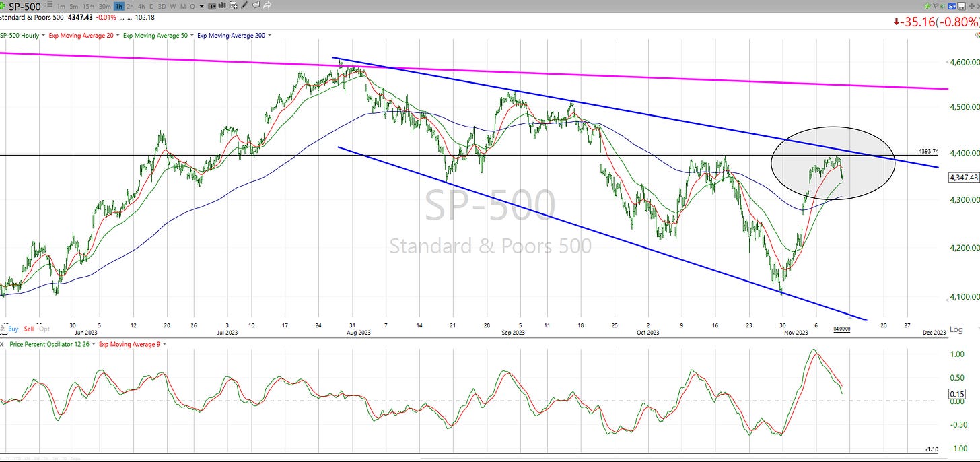
Task: Click the notes page icon in toolbar
Action: click(256, 5)
